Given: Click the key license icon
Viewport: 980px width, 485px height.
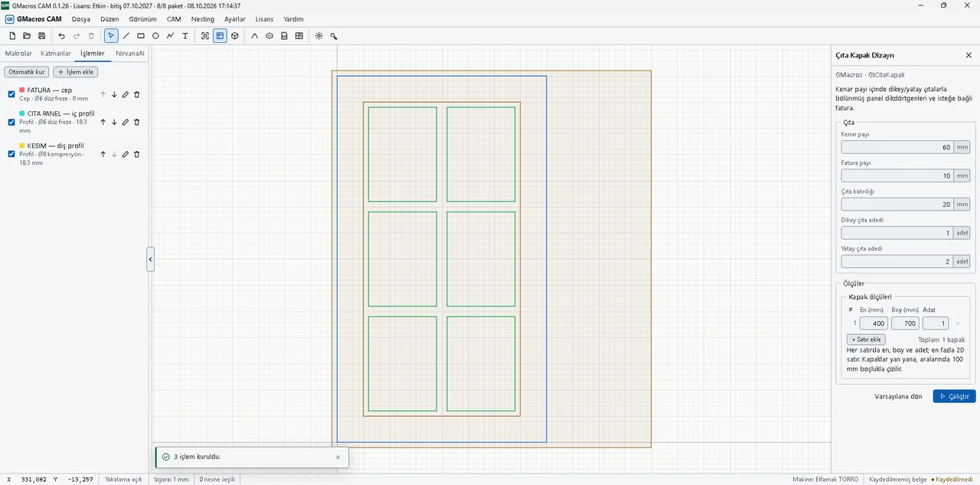Looking at the screenshot, I should pos(334,36).
